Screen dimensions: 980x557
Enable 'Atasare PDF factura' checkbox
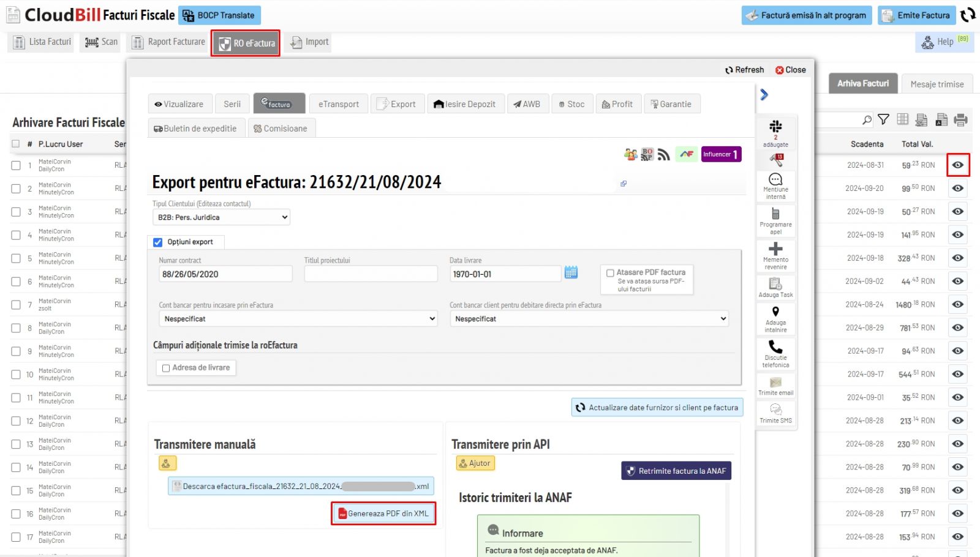click(x=610, y=273)
